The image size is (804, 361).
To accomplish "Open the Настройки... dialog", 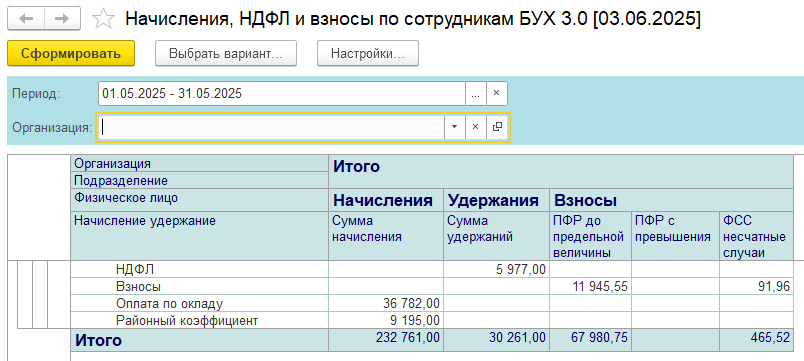I will 368,53.
